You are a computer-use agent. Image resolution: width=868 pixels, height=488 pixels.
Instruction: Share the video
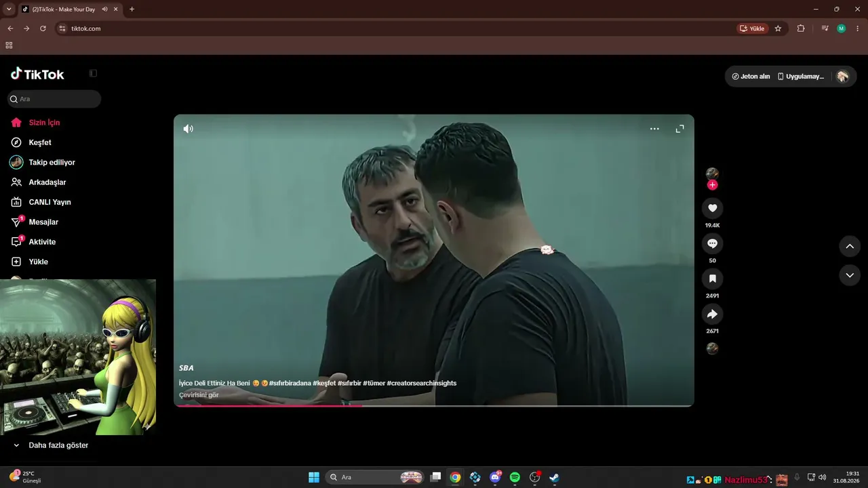pyautogui.click(x=712, y=314)
